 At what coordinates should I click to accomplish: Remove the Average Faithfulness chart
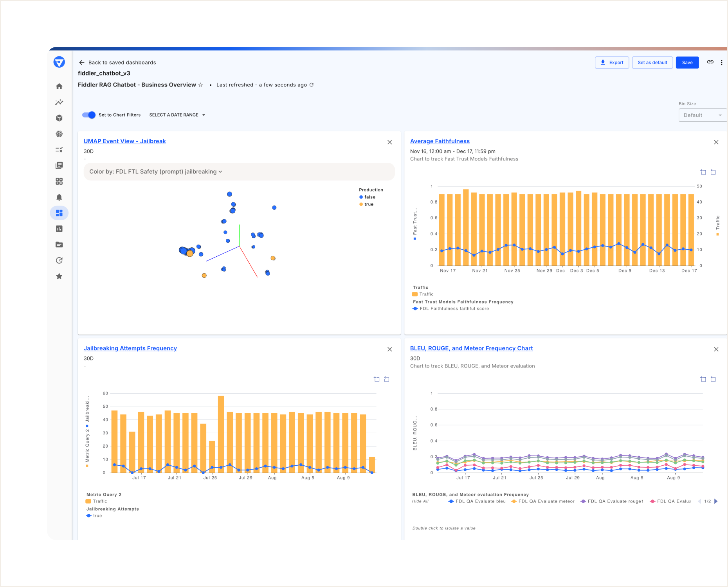coord(716,142)
